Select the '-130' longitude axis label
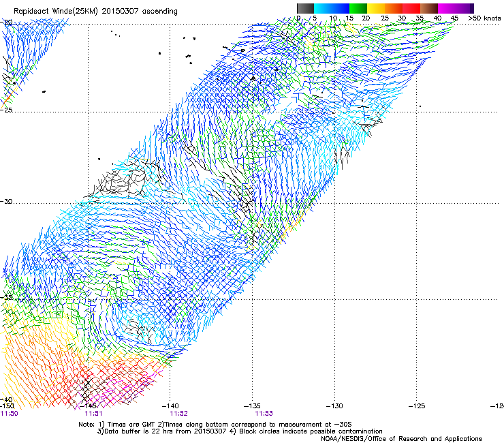 click(x=334, y=406)
